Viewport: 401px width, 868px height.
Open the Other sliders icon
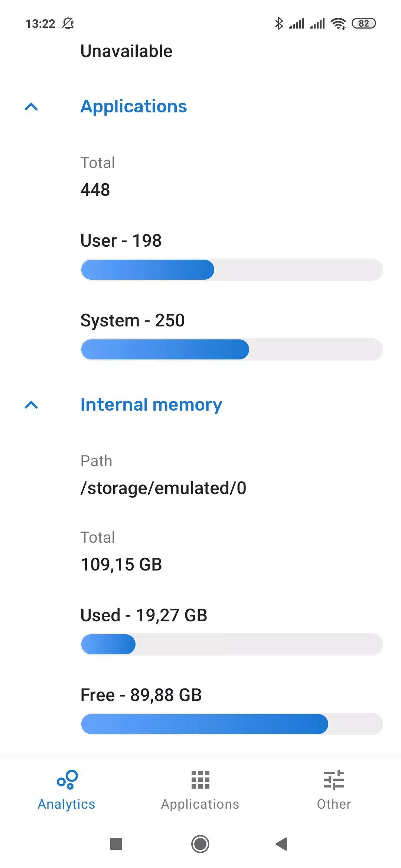334,779
